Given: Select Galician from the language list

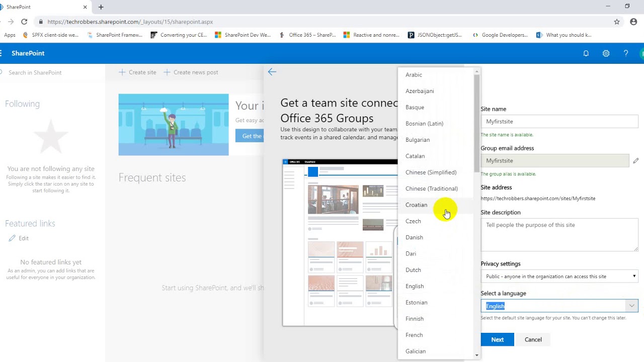Looking at the screenshot, I should pos(436,351).
